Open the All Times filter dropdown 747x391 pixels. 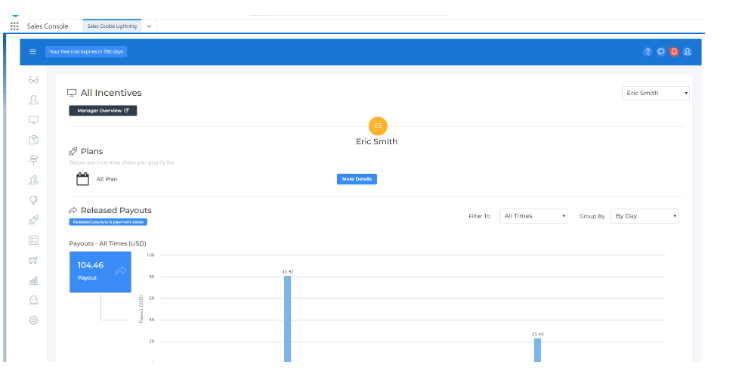tap(533, 216)
